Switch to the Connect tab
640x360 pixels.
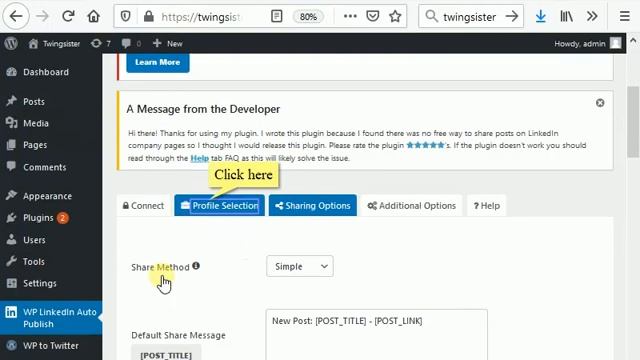coord(143,206)
